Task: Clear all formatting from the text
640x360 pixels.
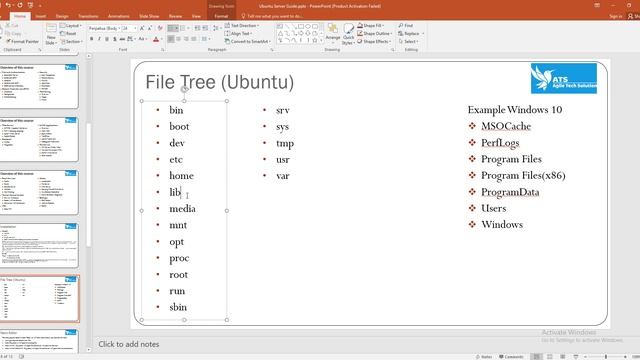Action: pos(160,28)
